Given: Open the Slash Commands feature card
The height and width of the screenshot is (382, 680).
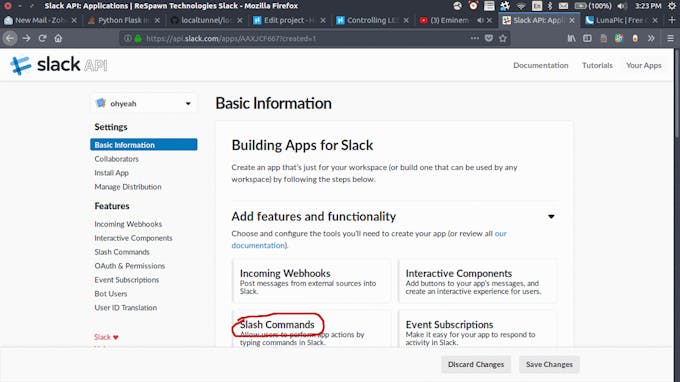Looking at the screenshot, I should (x=311, y=328).
